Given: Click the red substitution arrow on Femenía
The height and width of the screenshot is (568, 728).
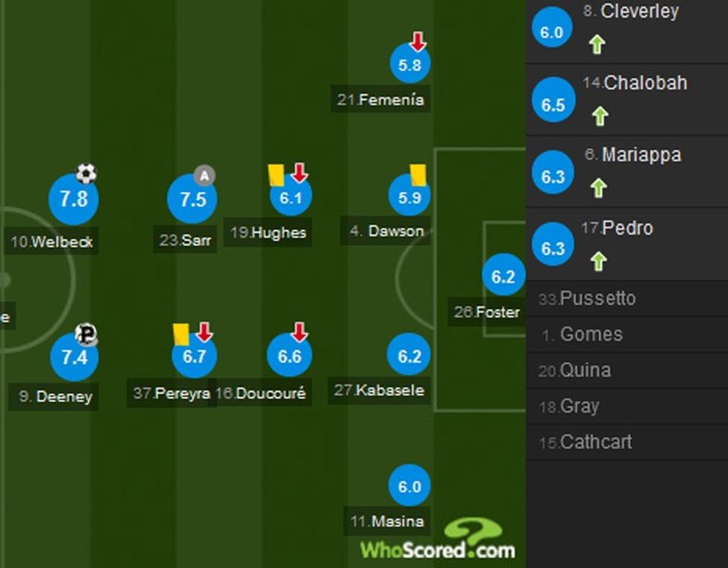Looking at the screenshot, I should (417, 41).
